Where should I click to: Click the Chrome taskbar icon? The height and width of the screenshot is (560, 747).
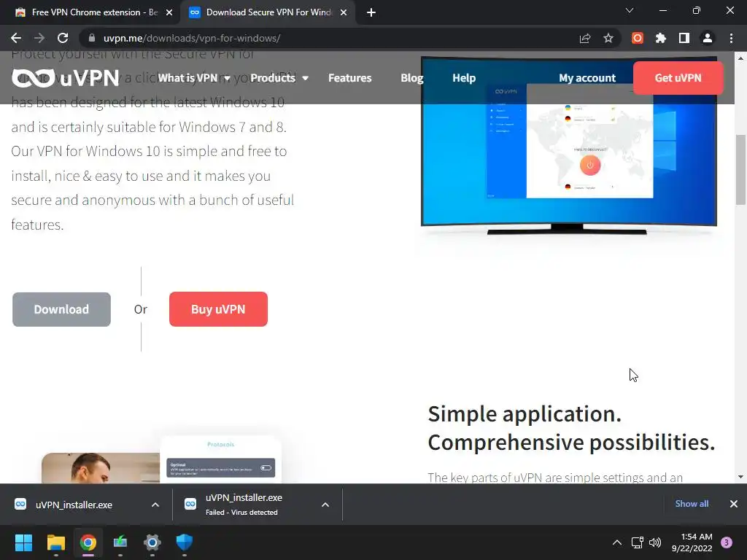(88, 542)
